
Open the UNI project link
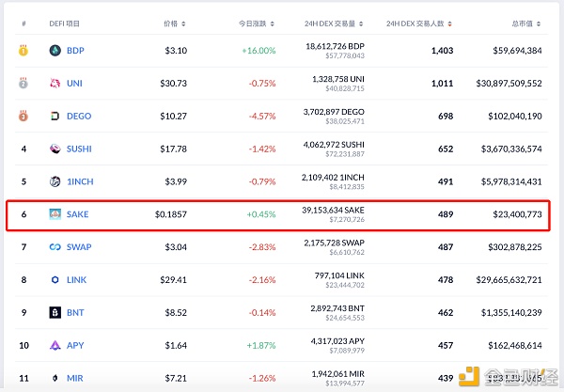coord(74,83)
